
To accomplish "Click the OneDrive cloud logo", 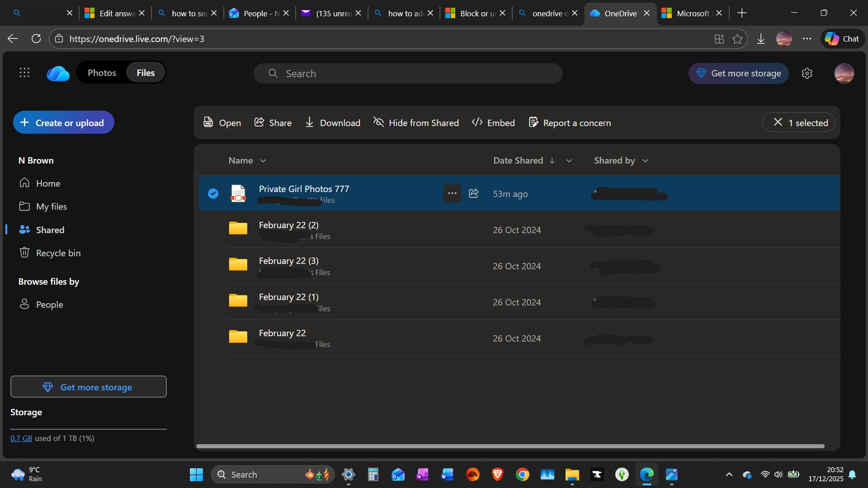I will point(58,73).
